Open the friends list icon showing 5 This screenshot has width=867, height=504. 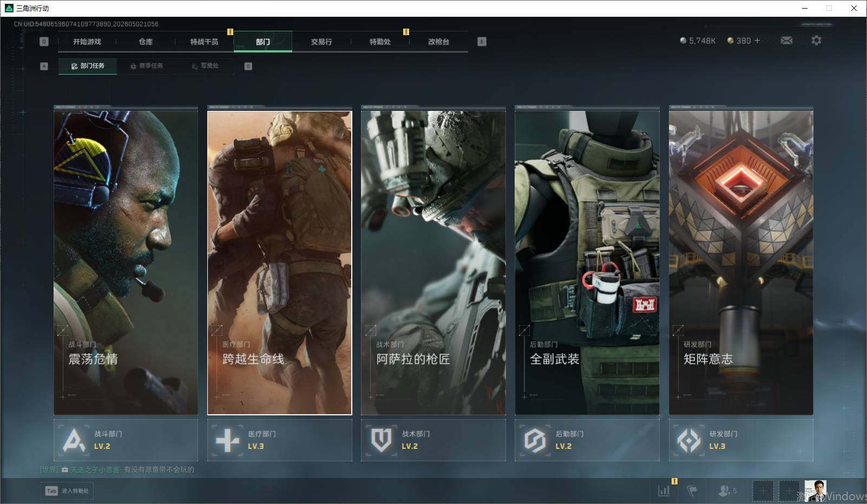click(727, 490)
